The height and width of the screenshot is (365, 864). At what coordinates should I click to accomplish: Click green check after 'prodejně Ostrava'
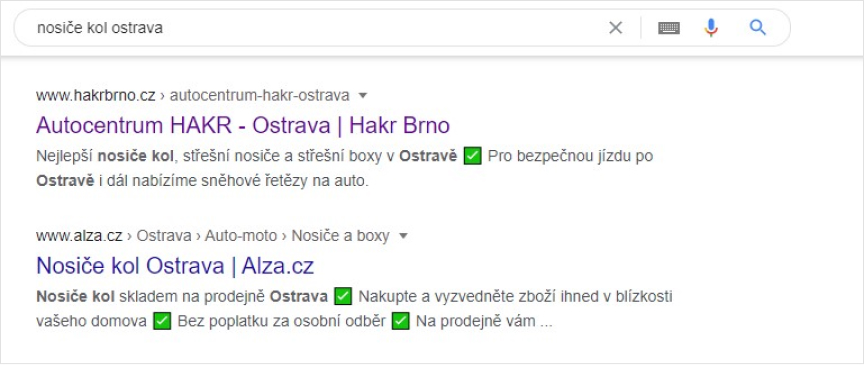[343, 297]
